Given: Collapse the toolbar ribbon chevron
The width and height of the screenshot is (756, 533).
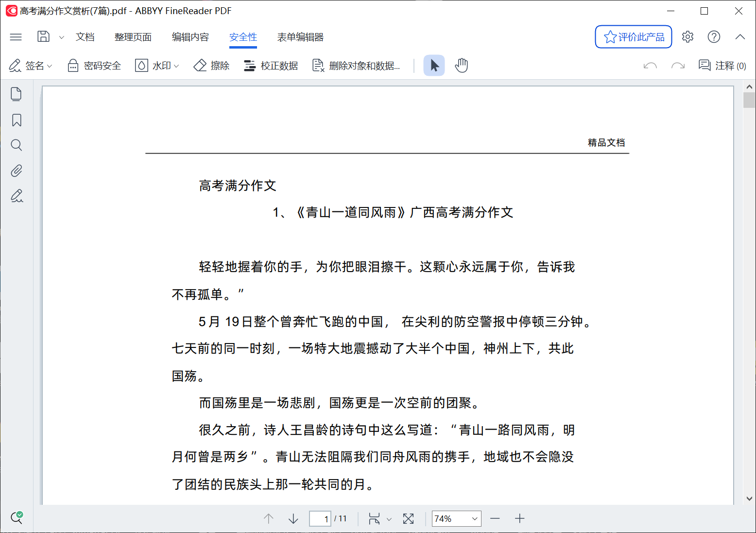Looking at the screenshot, I should pos(740,37).
